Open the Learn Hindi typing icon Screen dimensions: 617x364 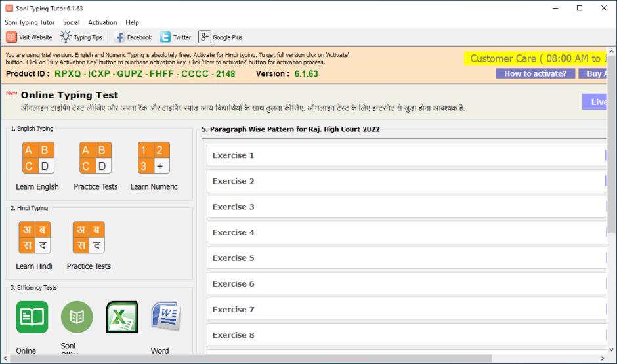click(x=34, y=237)
